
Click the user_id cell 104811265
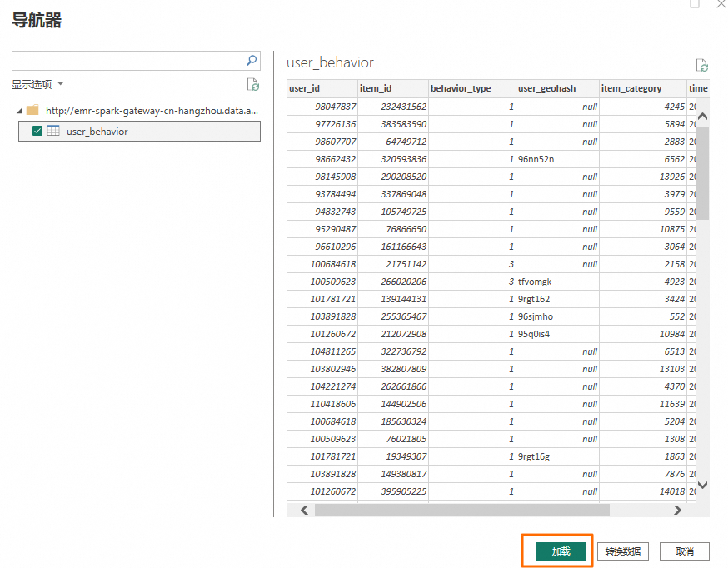pos(322,351)
